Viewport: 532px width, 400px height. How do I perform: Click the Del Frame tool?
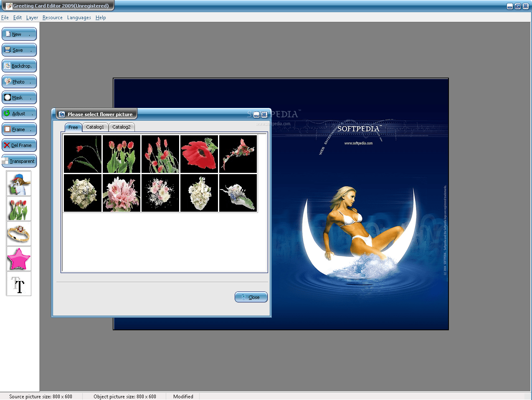coord(19,145)
